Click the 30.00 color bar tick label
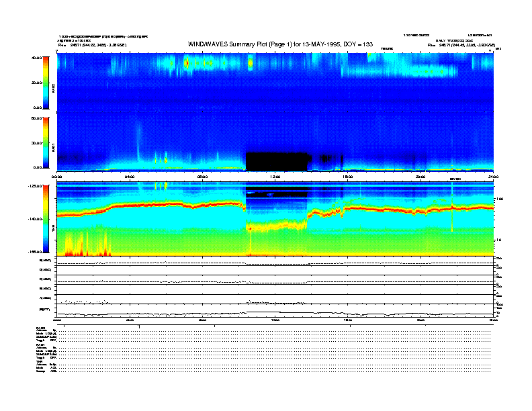This screenshot has width=532, height=411. click(36, 143)
